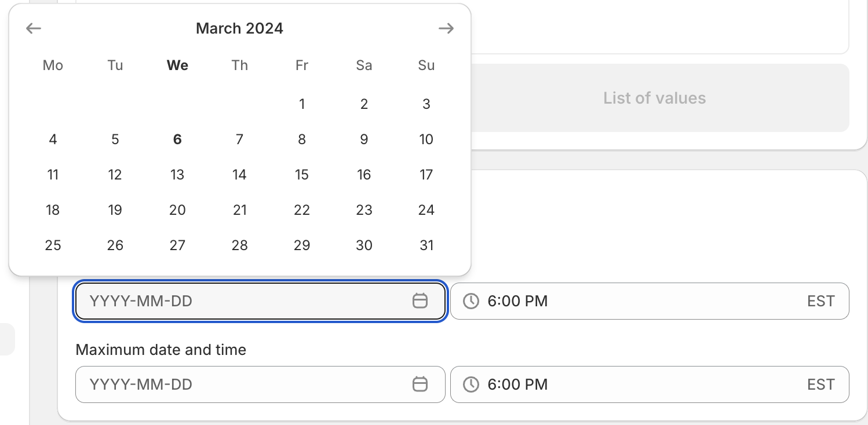This screenshot has height=425, width=868.
Task: Select March 31 in the calendar
Action: (426, 246)
